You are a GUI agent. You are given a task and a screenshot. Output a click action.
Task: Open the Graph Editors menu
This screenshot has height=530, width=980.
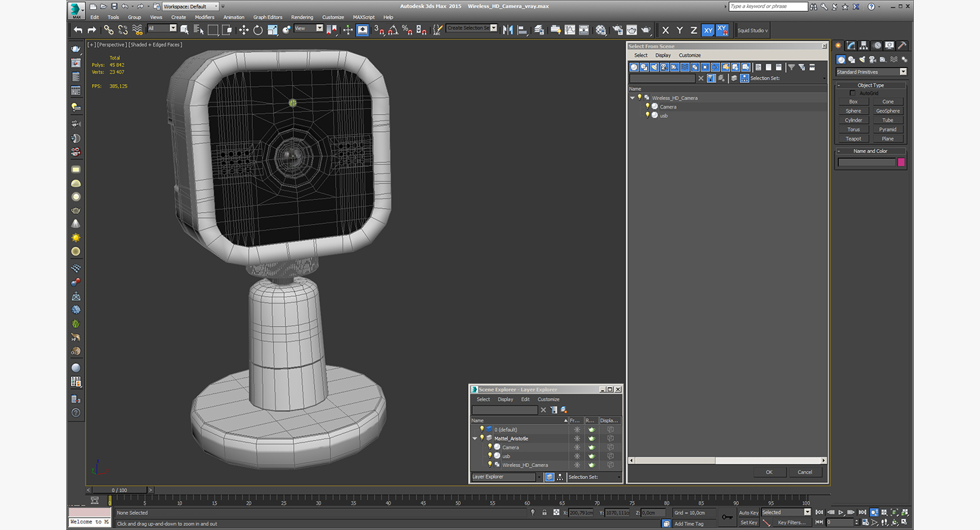pyautogui.click(x=268, y=17)
